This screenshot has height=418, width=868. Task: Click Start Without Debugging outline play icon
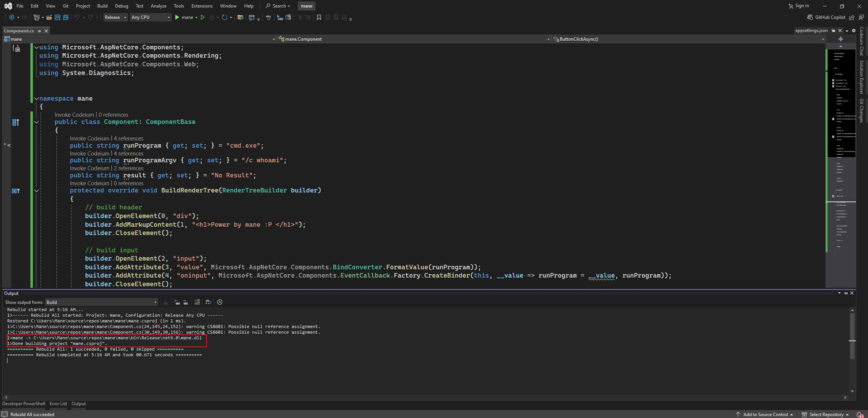coord(203,17)
